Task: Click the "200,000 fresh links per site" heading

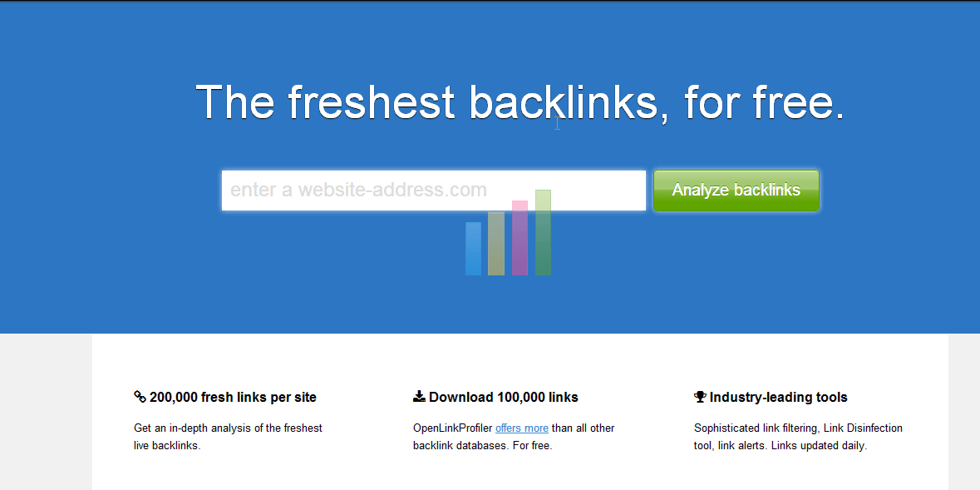Action: click(x=233, y=398)
